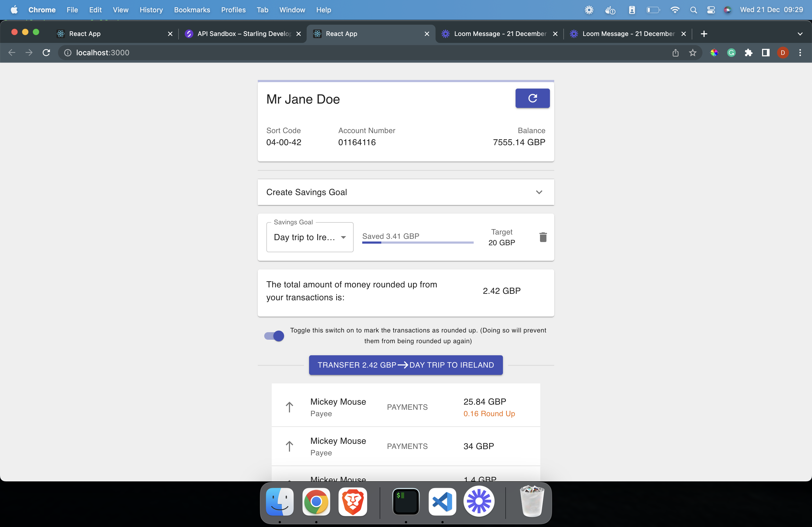Expand the Create Savings Goal panel

point(406,192)
